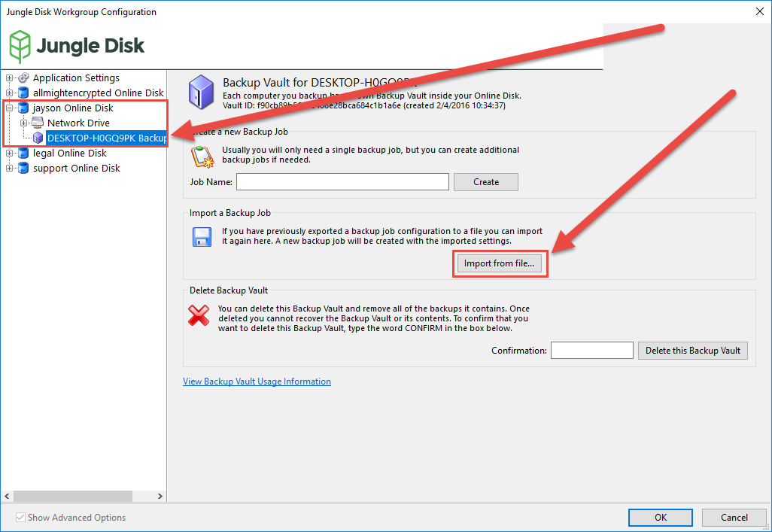Click the 'Delete Backup Vault' group label
The width and height of the screenshot is (772, 532).
[x=229, y=290]
